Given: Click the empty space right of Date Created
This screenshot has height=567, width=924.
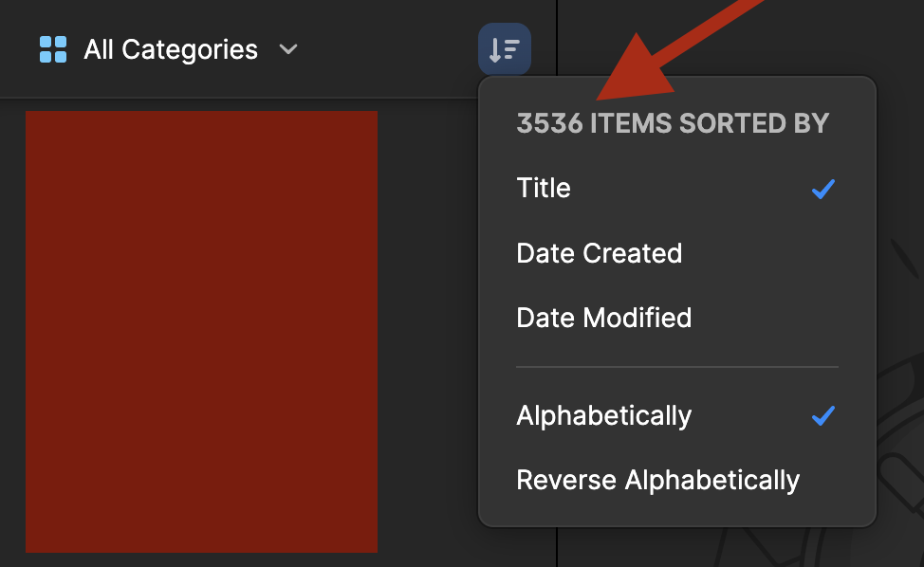Looking at the screenshot, I should (x=759, y=253).
